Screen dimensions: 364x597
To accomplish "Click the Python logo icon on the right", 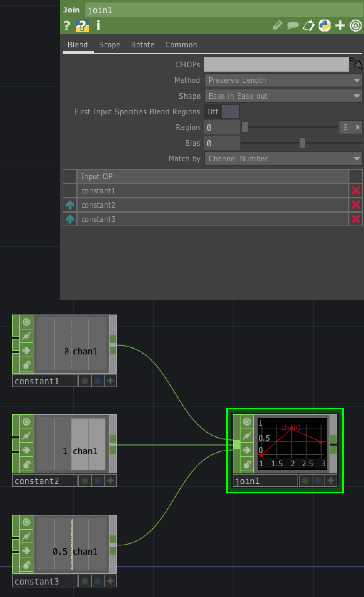I will click(325, 25).
